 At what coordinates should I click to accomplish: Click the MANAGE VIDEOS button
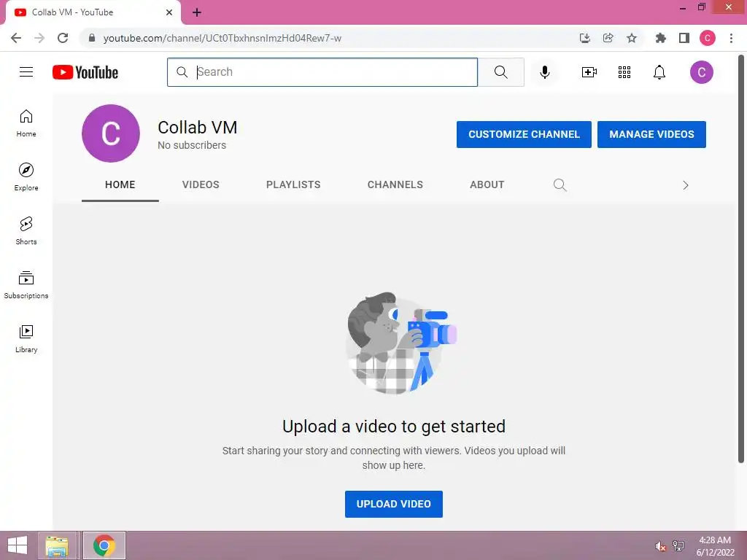[x=651, y=134]
